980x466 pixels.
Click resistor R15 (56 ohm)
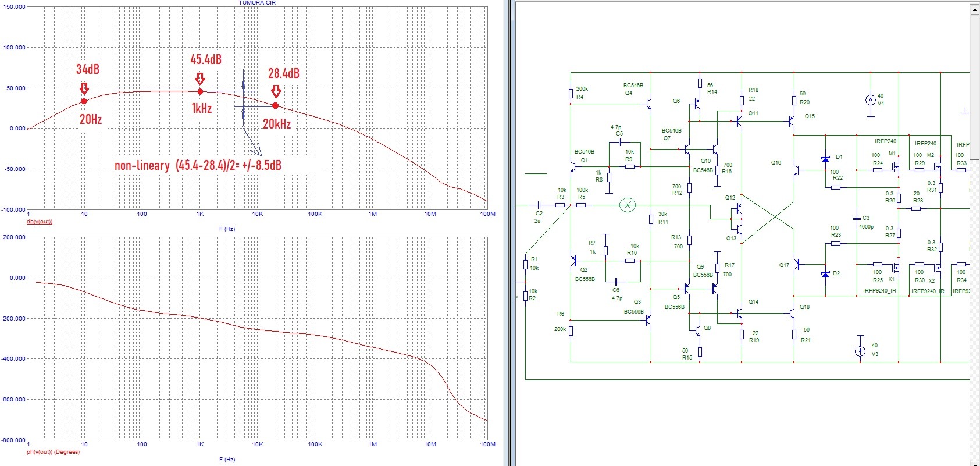click(x=700, y=351)
